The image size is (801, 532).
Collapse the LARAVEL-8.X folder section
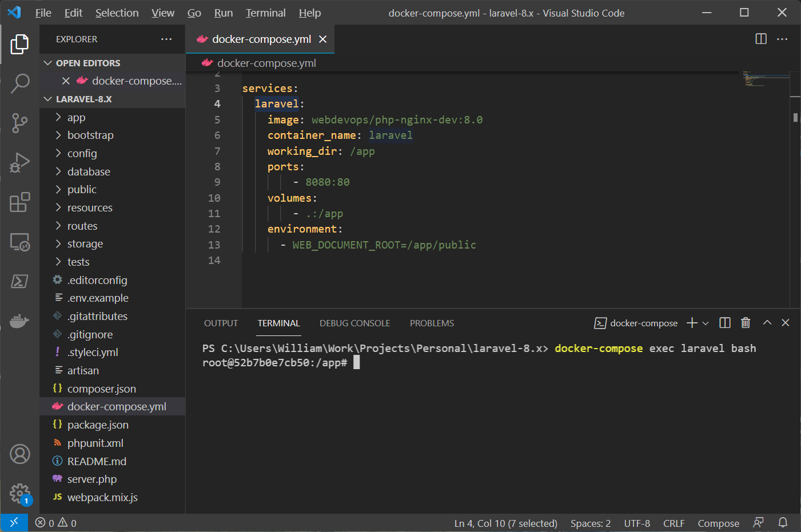pos(112,99)
